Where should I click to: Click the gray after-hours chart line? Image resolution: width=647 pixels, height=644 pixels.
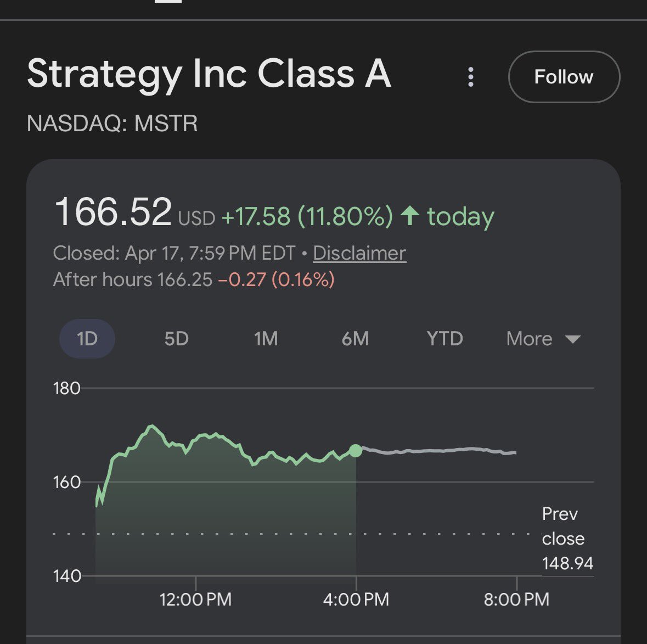[x=439, y=450]
